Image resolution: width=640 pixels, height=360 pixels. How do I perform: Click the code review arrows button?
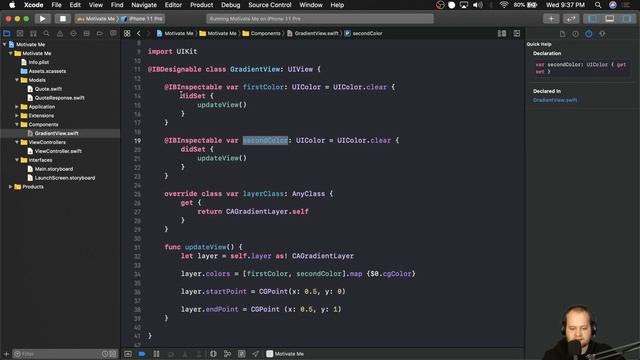(x=571, y=19)
